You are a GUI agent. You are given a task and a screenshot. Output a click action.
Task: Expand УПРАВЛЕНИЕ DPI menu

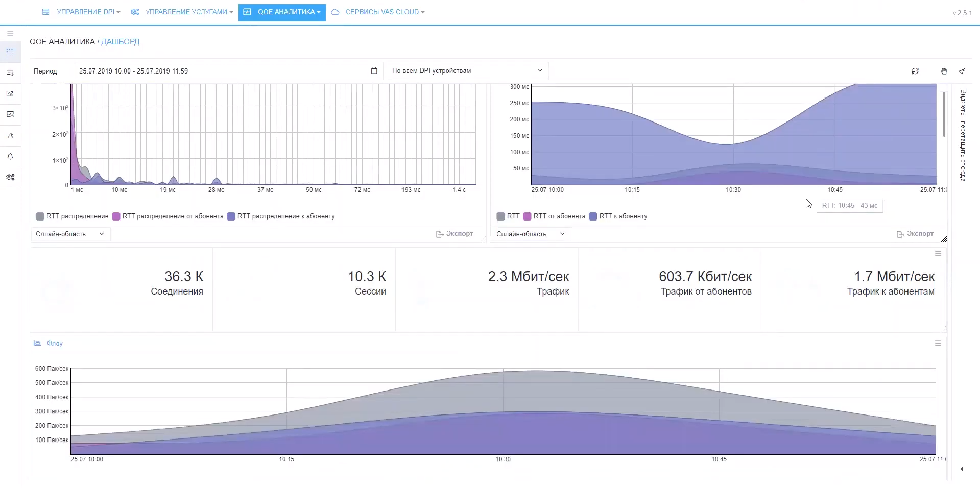[x=81, y=12]
